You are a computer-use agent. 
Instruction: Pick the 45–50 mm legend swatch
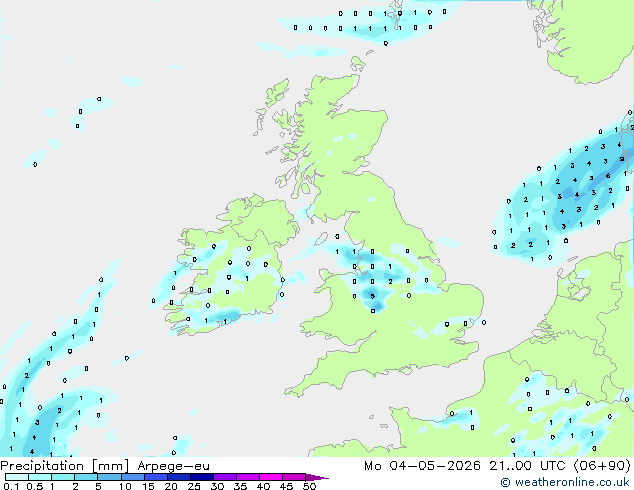tap(294, 477)
